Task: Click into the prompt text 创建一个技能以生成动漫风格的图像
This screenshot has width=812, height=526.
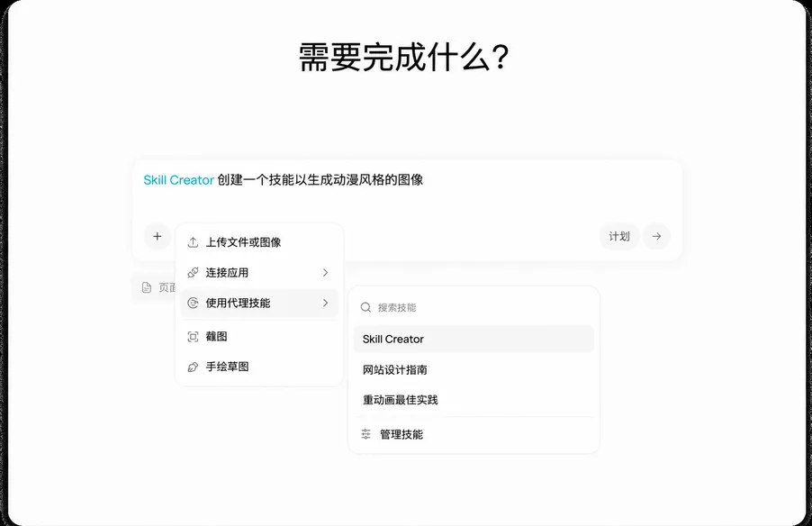Action: click(x=320, y=180)
